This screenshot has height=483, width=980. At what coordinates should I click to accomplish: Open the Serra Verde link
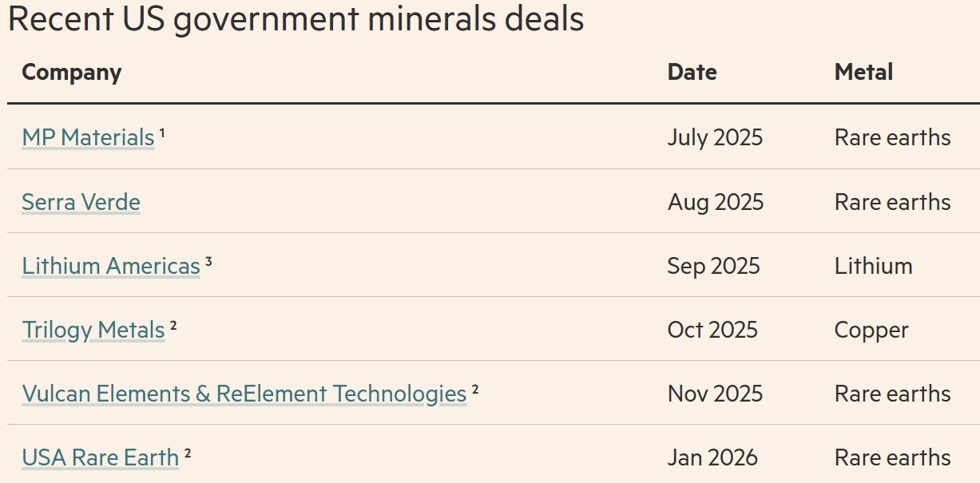click(x=81, y=202)
